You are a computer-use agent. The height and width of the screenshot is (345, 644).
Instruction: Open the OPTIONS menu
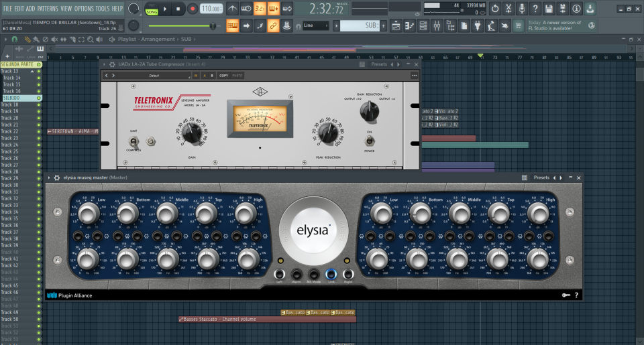84,8
